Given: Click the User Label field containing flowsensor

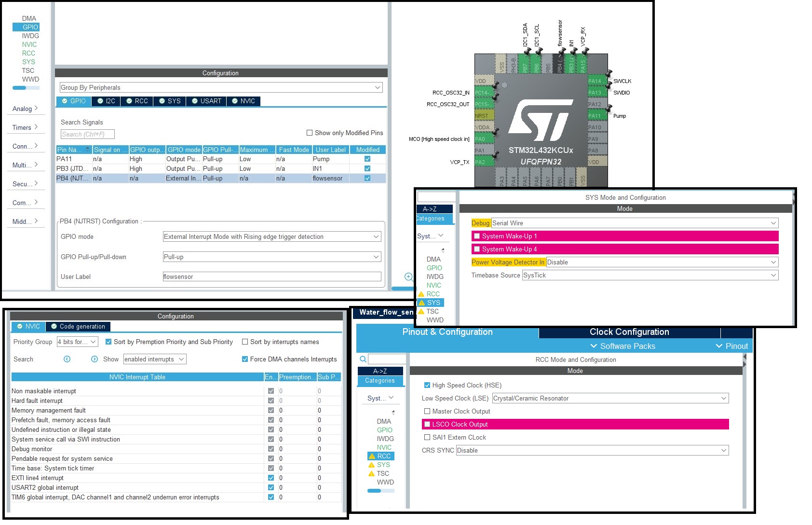Looking at the screenshot, I should (272, 276).
